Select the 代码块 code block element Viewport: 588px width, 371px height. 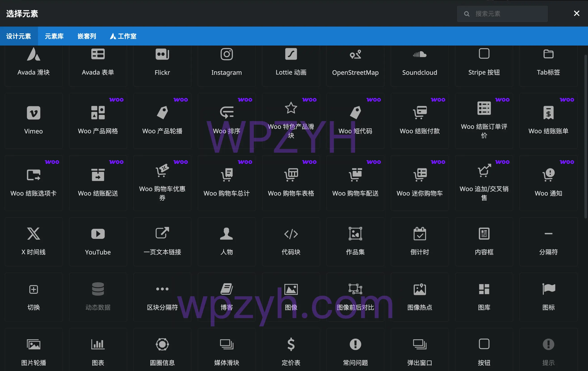point(291,242)
